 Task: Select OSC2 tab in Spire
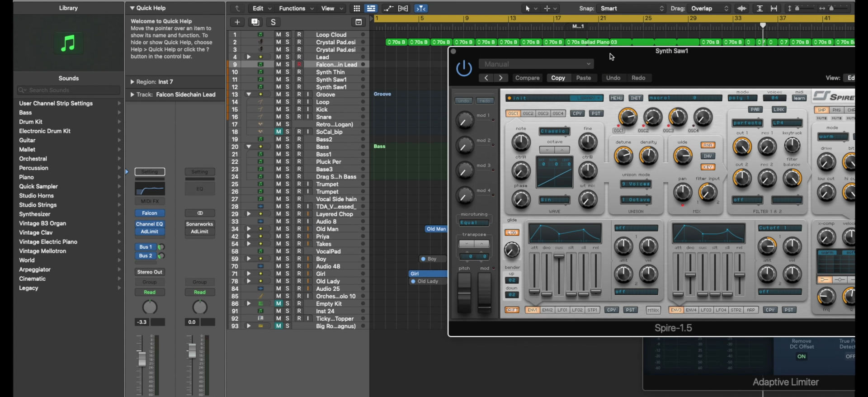(528, 113)
